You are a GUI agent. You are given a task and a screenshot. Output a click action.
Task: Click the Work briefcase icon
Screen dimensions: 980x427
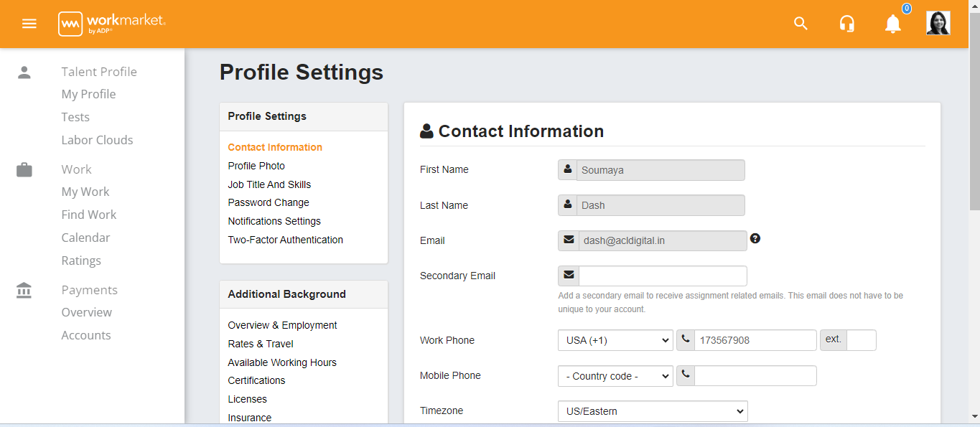(x=24, y=169)
